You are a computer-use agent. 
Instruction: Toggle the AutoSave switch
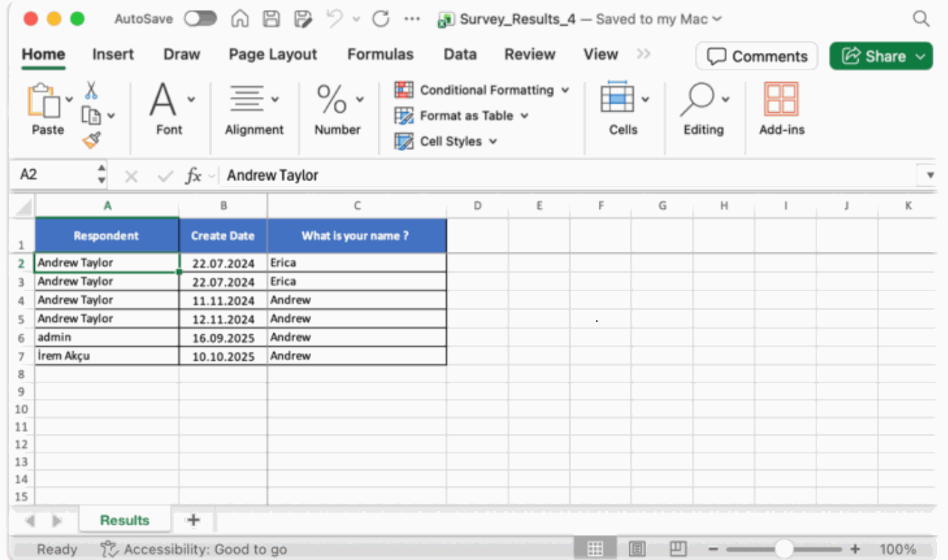coord(200,19)
